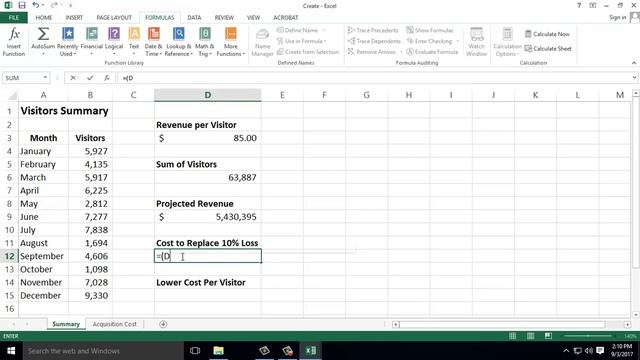Open the Recently Used functions list
Screen dimensions: 640x360
tap(67, 42)
